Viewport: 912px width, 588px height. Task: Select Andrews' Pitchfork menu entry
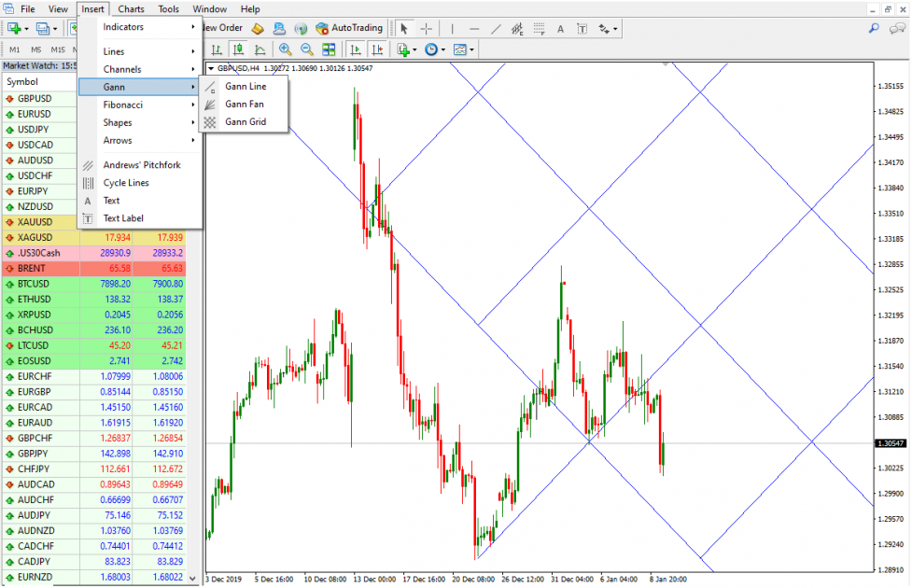pos(140,165)
